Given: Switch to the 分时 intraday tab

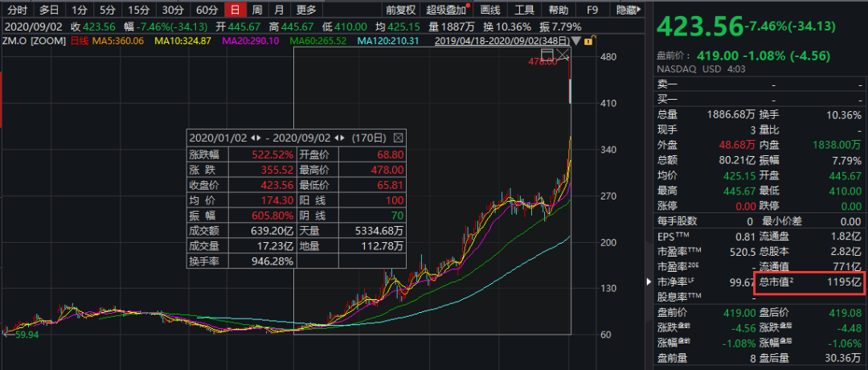Looking at the screenshot, I should click(x=18, y=10).
